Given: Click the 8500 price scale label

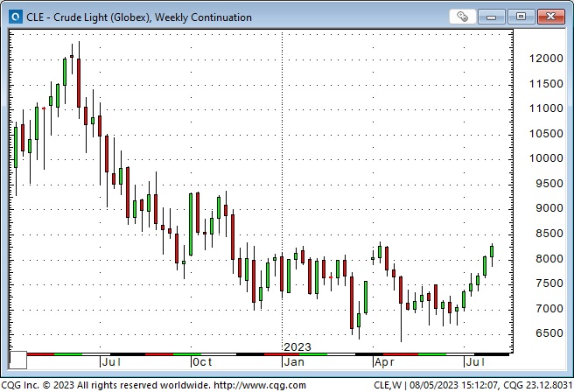Looking at the screenshot, I should pyautogui.click(x=549, y=233).
